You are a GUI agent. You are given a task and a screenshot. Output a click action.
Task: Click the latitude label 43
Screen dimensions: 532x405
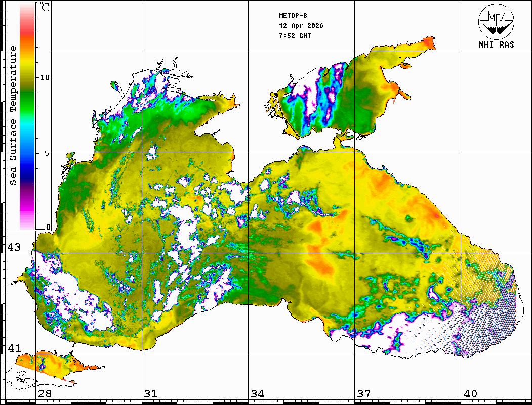[x=14, y=247]
